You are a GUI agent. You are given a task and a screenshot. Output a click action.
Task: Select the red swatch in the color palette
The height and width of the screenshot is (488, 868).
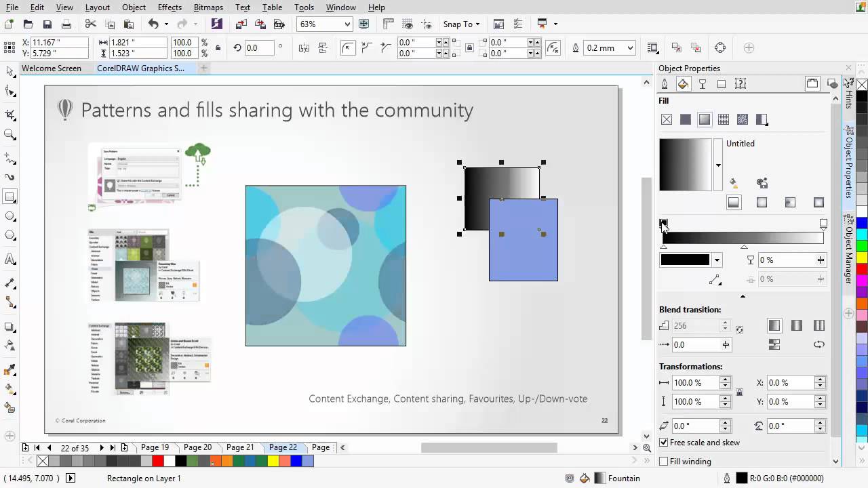(157, 461)
